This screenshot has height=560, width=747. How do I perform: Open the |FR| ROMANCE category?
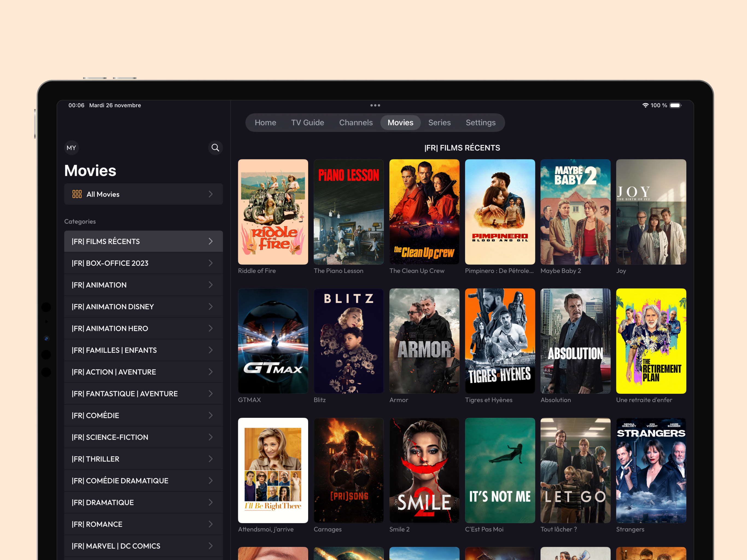click(144, 524)
